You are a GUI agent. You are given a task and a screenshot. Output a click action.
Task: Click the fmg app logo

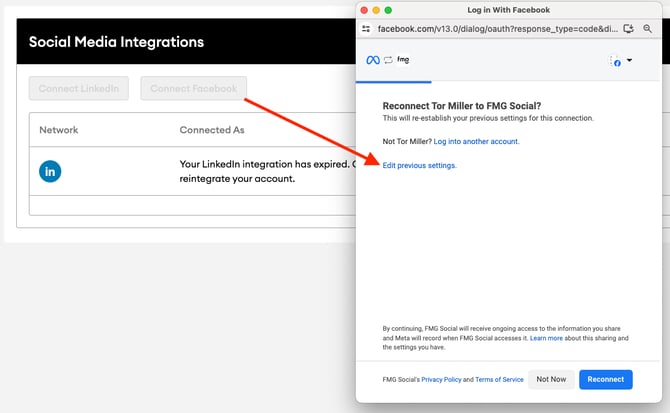(403, 59)
